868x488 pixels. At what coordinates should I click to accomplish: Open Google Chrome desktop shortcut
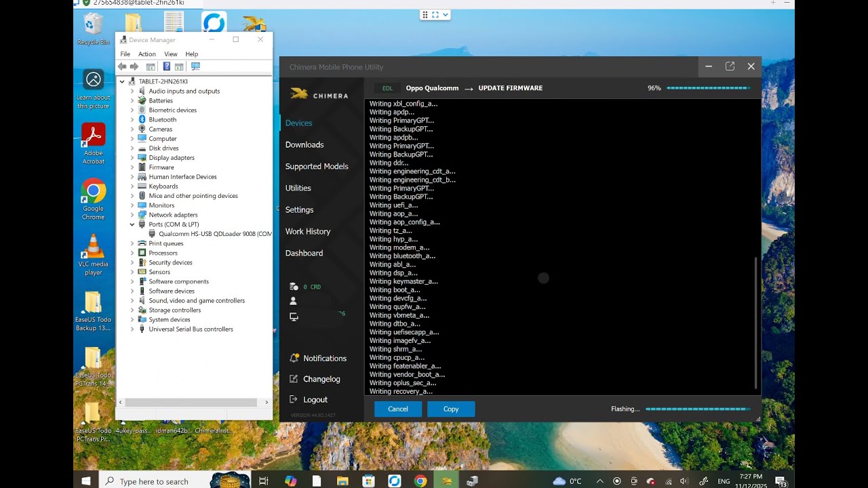93,199
